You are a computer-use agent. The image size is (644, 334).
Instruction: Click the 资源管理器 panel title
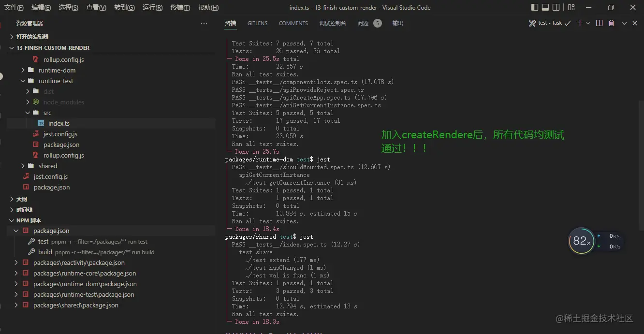[x=29, y=23]
